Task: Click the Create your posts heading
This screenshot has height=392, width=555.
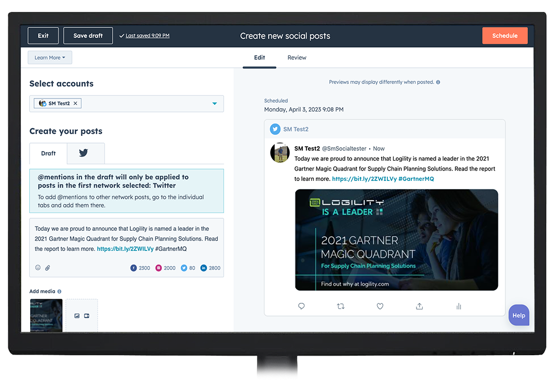Action: pos(66,131)
